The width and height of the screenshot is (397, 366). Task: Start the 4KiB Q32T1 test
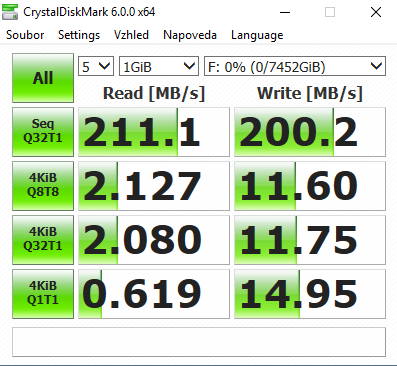coord(43,240)
